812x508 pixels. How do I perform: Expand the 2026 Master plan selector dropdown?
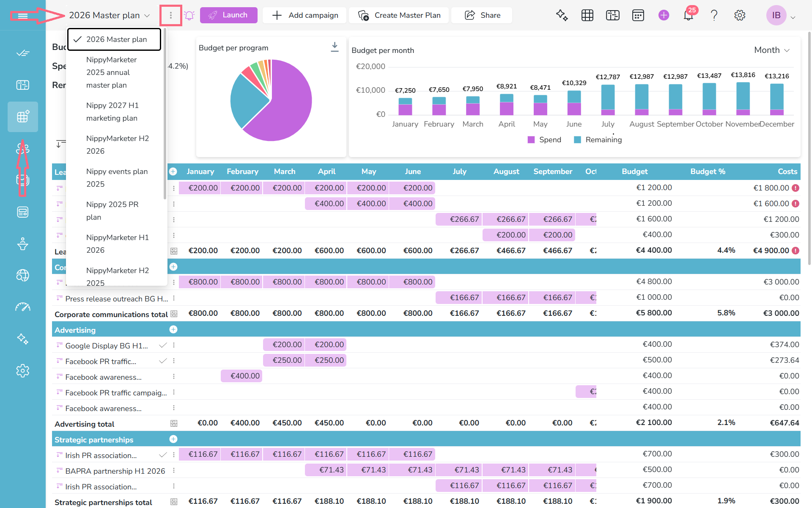point(110,15)
